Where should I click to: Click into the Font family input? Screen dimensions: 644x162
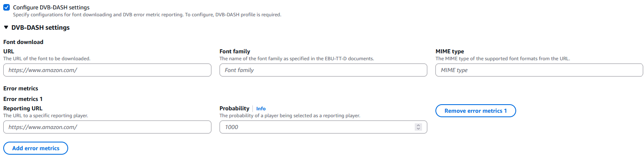tap(323, 70)
